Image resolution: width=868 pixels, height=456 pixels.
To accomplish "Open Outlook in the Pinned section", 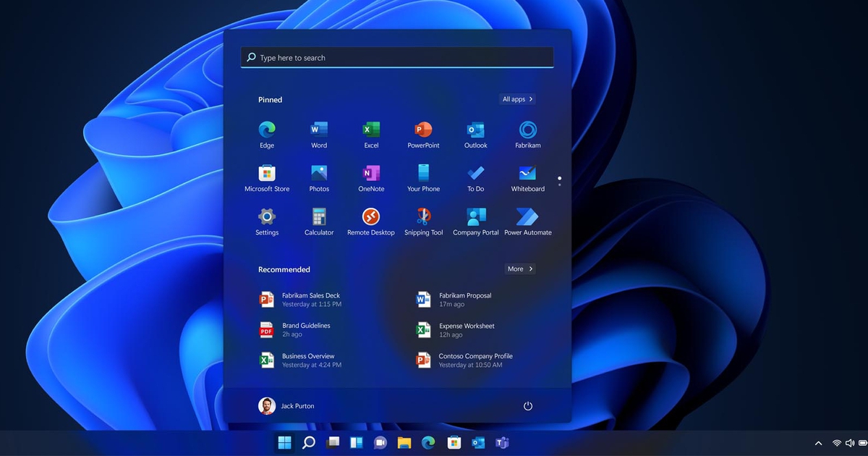I will click(x=475, y=135).
